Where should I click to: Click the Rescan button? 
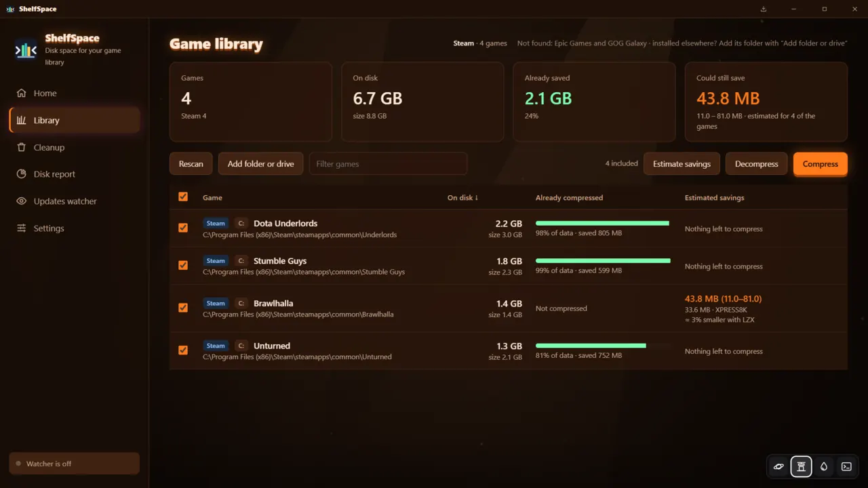[x=191, y=163]
